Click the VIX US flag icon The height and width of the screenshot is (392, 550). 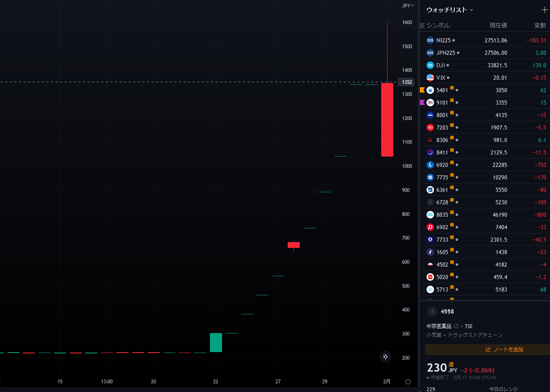tap(430, 78)
